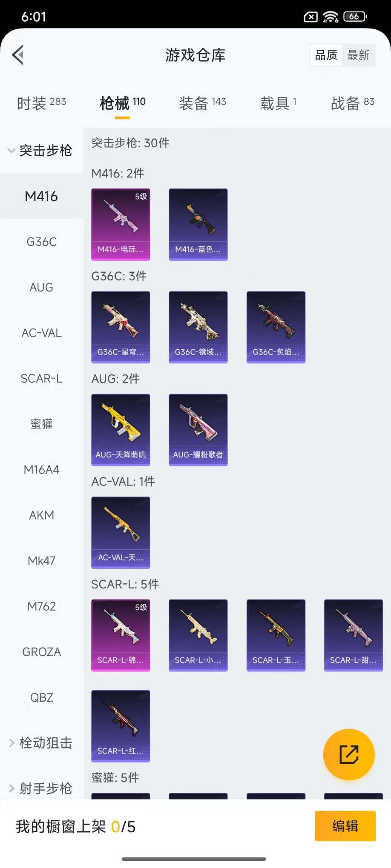Screen dimensions: 391x868
Task: Switch sorting to 最新
Action: (358, 55)
